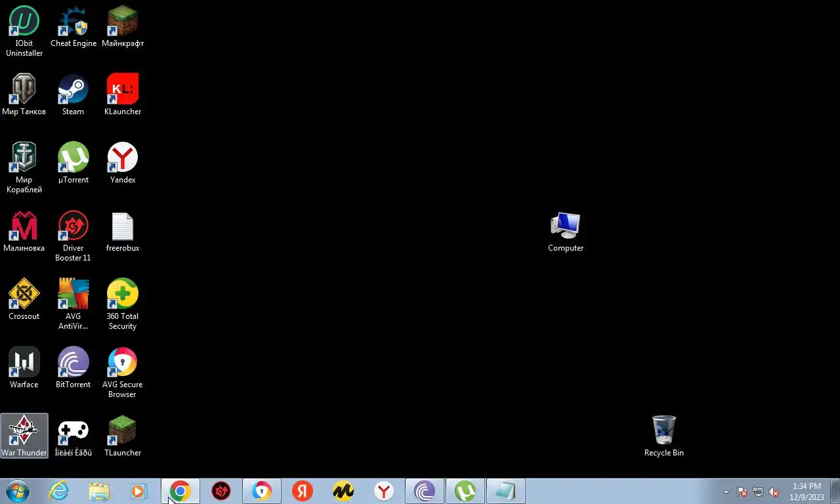
Task: Switch to the Notepad taskbar button
Action: tap(506, 491)
